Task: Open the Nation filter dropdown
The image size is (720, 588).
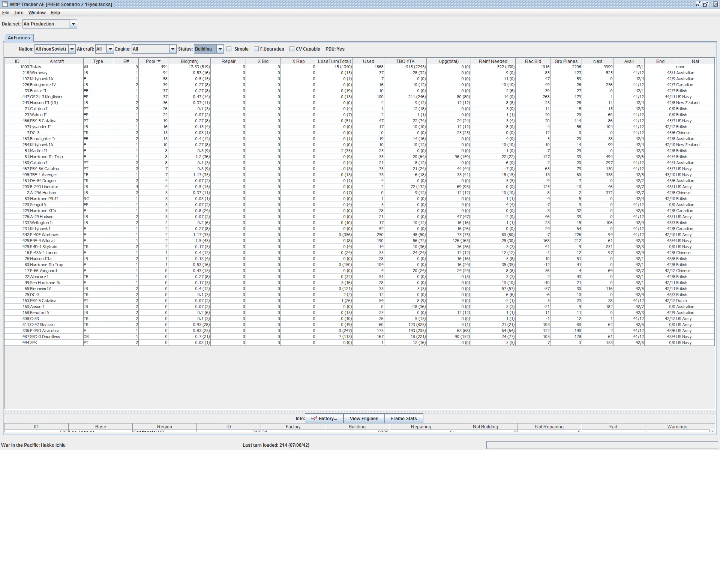Action: tap(72, 49)
